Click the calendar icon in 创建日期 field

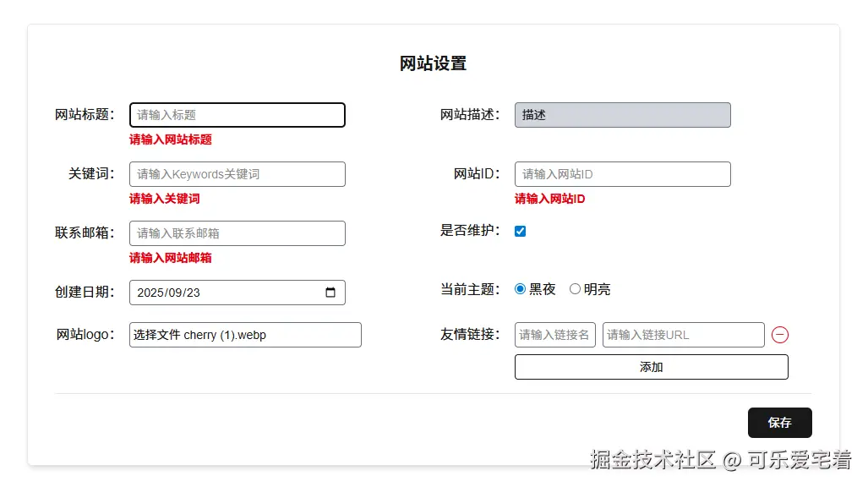[x=330, y=293]
